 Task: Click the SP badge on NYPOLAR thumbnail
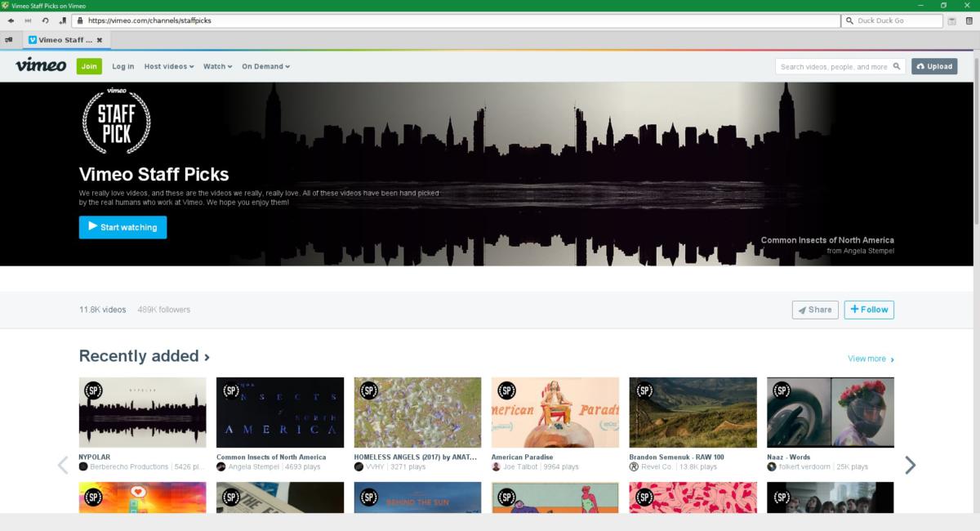(92, 390)
